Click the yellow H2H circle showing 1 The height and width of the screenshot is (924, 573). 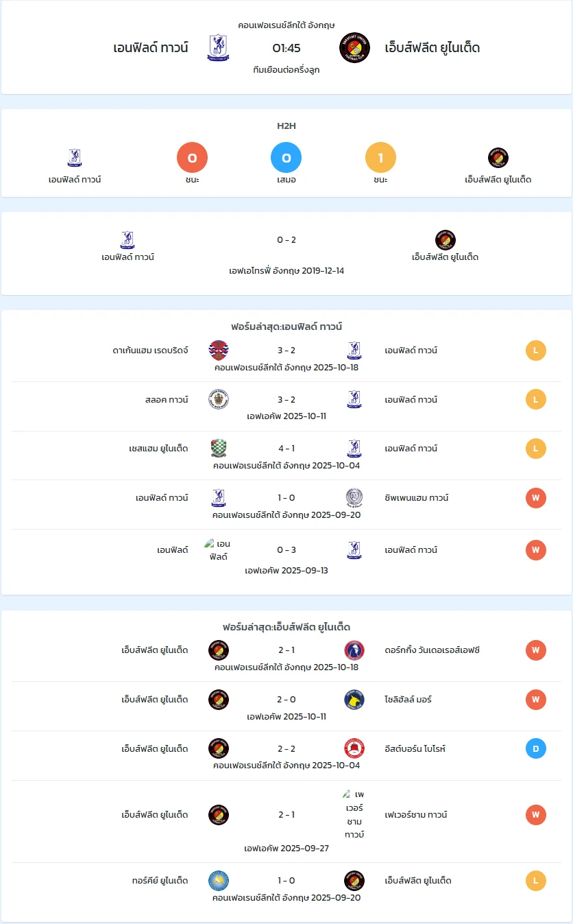point(380,158)
